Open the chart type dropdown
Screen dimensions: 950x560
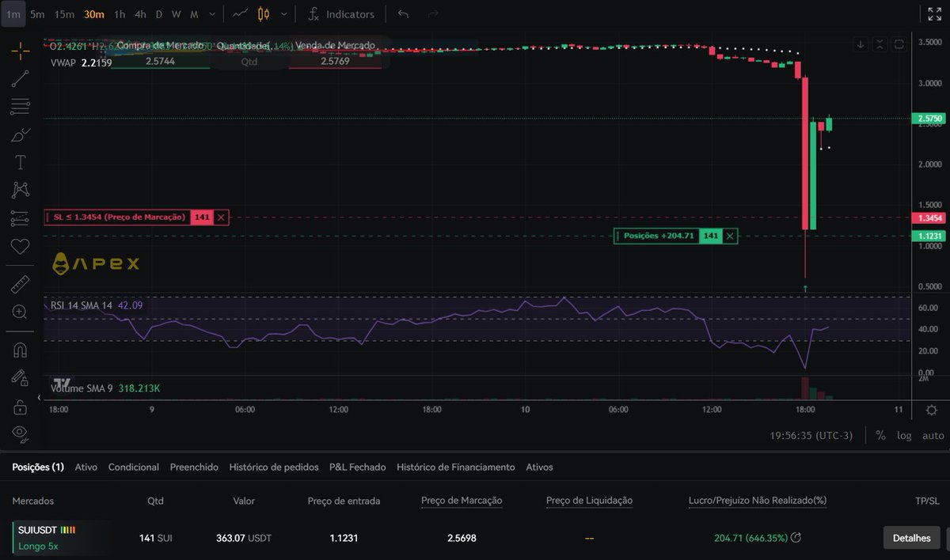point(284,13)
